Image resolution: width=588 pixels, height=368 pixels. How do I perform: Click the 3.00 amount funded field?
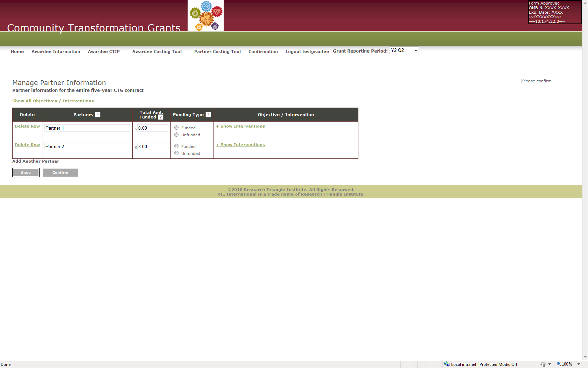(x=153, y=146)
